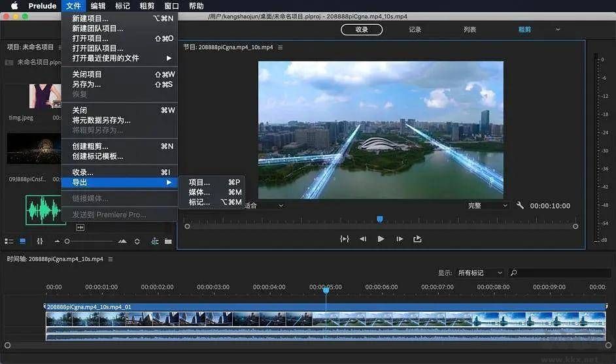Click the 收录 ingest button
The image size is (616, 364).
[x=362, y=29]
